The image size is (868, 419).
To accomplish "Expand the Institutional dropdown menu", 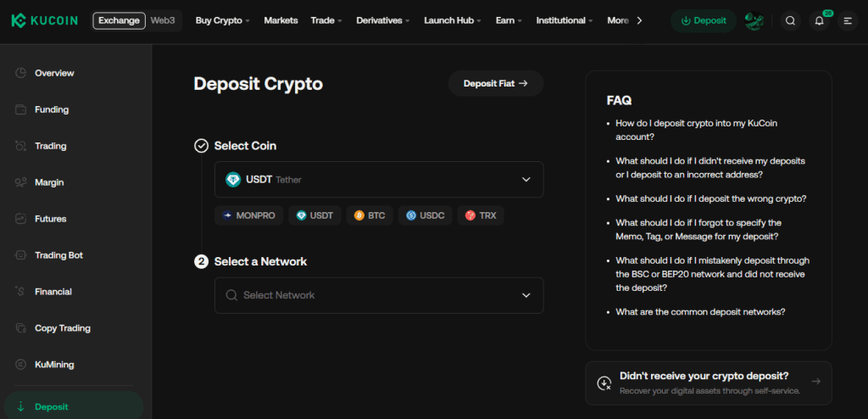I will click(565, 20).
